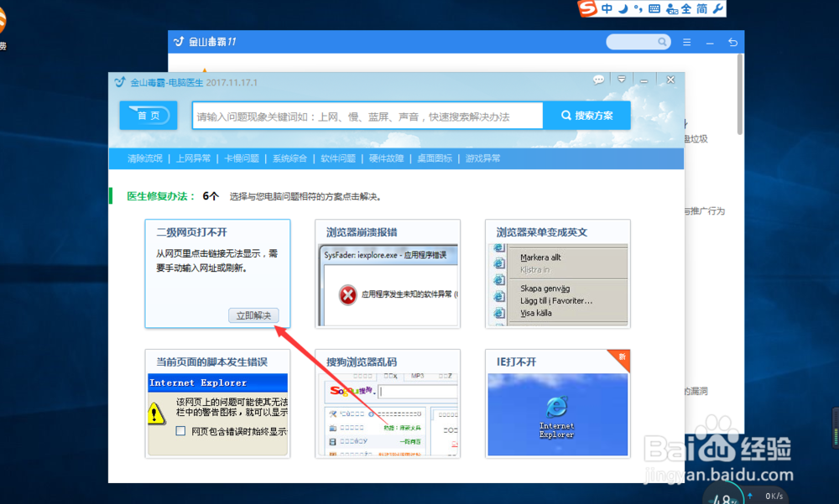Open the 浏览器崩溃报错 solution card

388,273
